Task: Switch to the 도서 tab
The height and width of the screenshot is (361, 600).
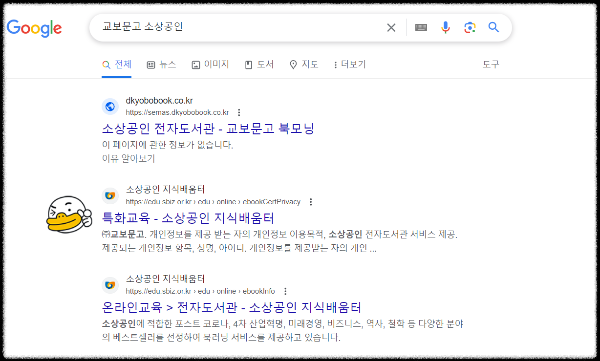Action: coord(259,64)
